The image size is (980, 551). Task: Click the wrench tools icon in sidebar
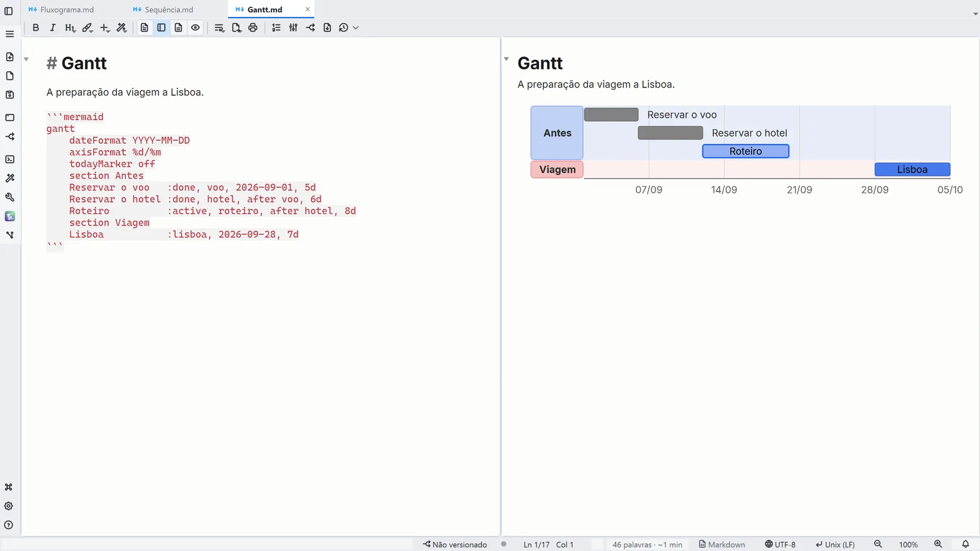(10, 197)
